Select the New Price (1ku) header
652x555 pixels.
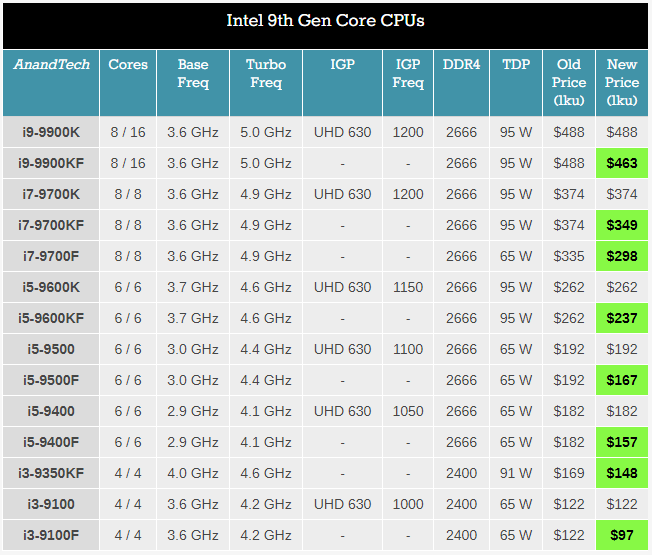click(x=622, y=83)
